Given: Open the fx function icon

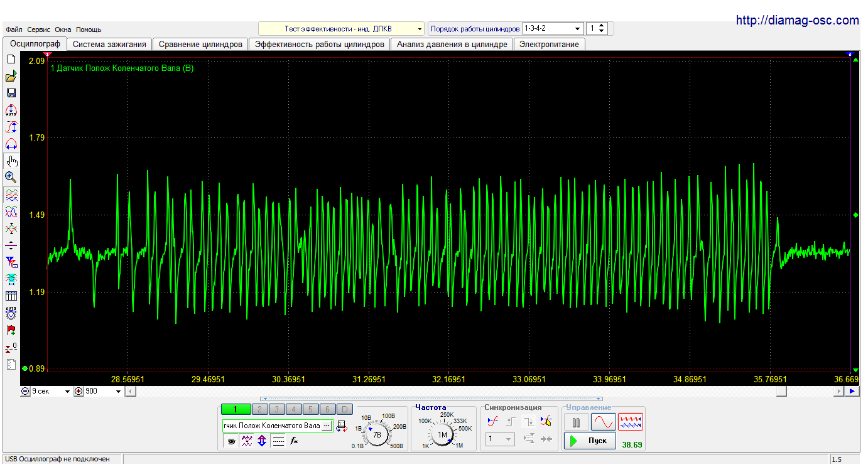Looking at the screenshot, I should coord(293,441).
